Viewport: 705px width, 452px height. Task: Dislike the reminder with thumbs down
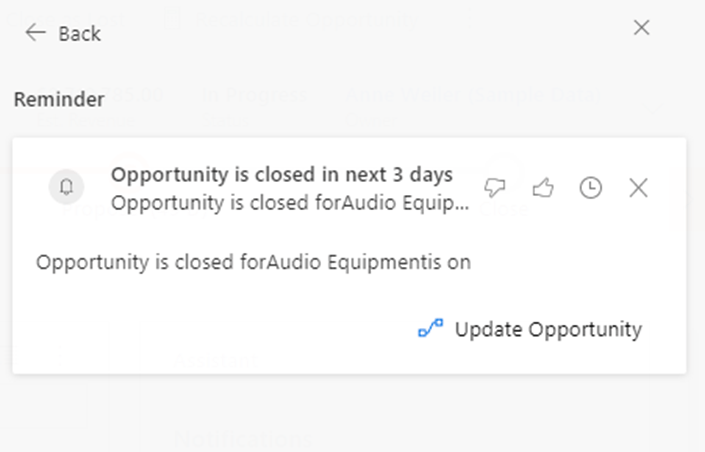pos(494,187)
